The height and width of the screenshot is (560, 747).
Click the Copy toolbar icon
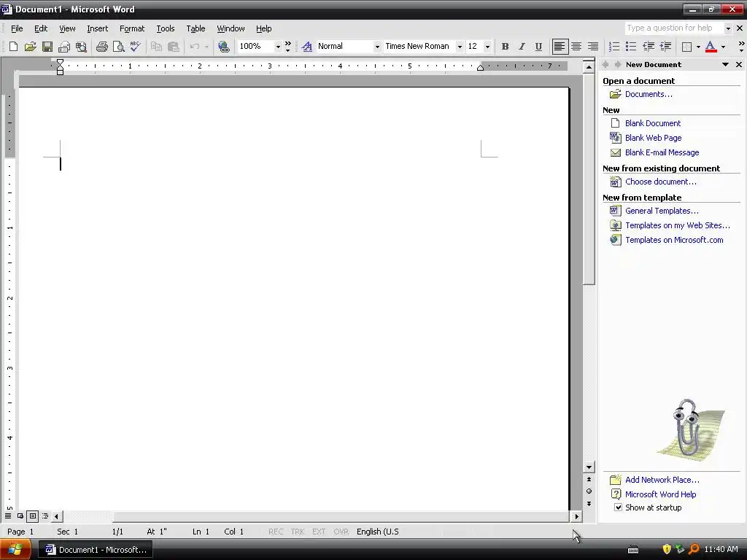coord(156,47)
